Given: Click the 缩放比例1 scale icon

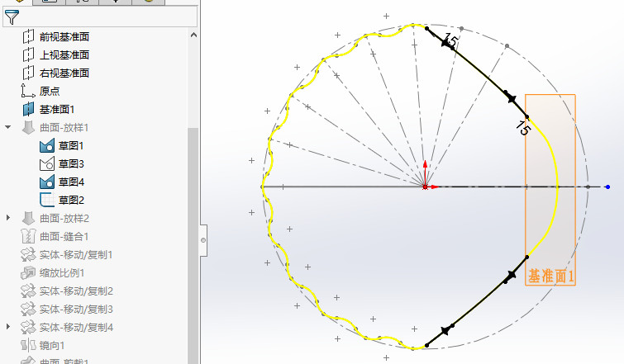Looking at the screenshot, I should [x=28, y=272].
